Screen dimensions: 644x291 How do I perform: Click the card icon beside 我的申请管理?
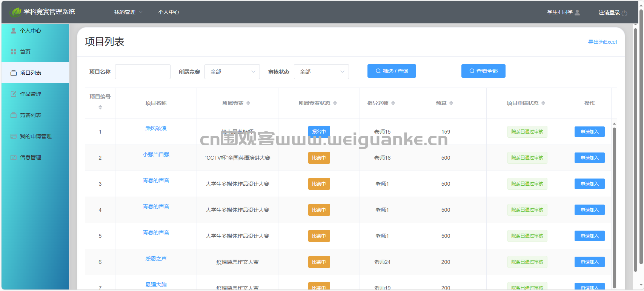click(x=14, y=136)
